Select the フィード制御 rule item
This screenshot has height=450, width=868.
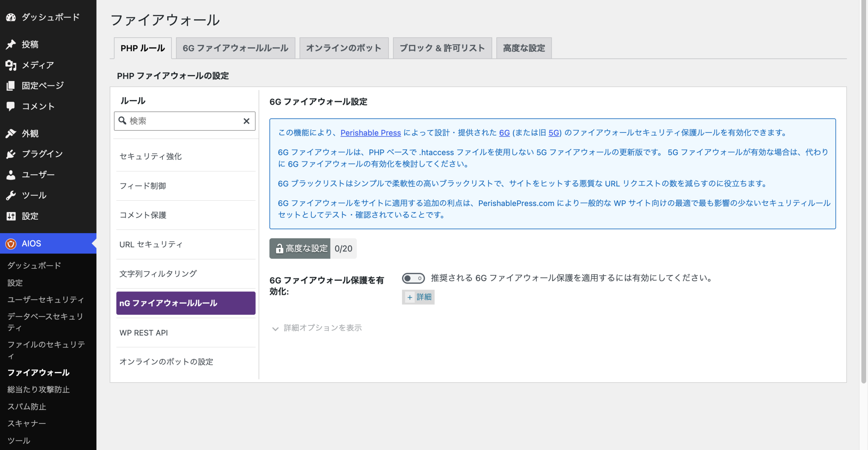click(186, 186)
